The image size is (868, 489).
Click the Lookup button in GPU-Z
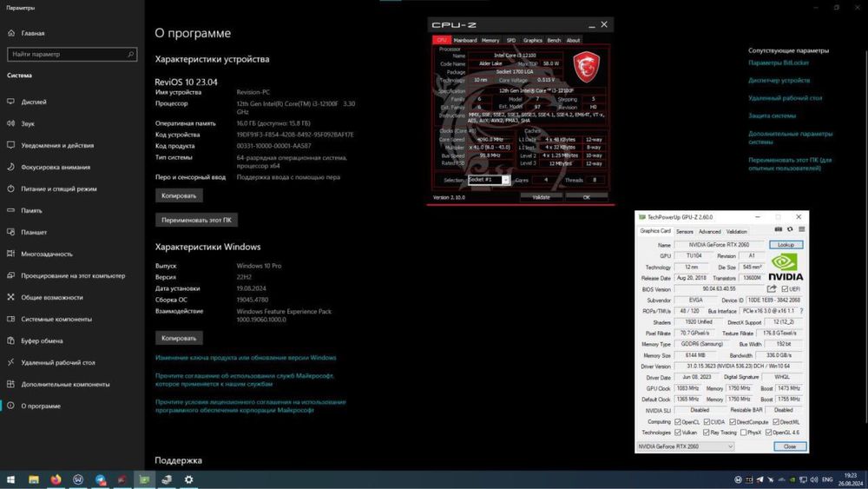tap(786, 245)
